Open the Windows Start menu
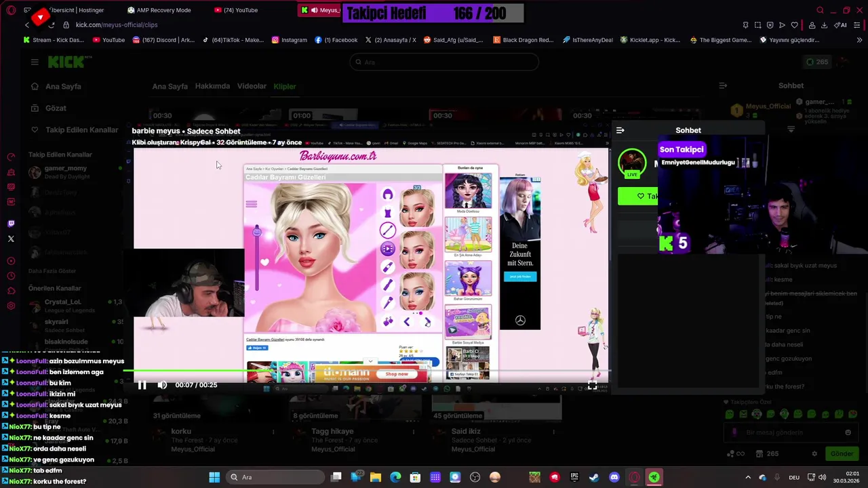868x488 pixels. click(x=214, y=477)
